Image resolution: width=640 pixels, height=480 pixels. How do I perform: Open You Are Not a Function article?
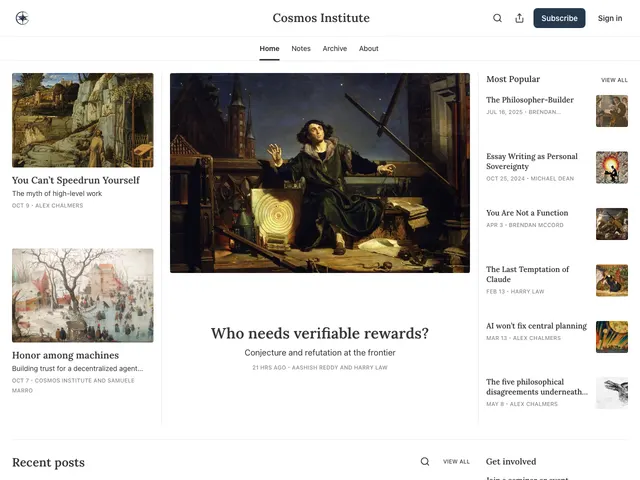point(527,213)
